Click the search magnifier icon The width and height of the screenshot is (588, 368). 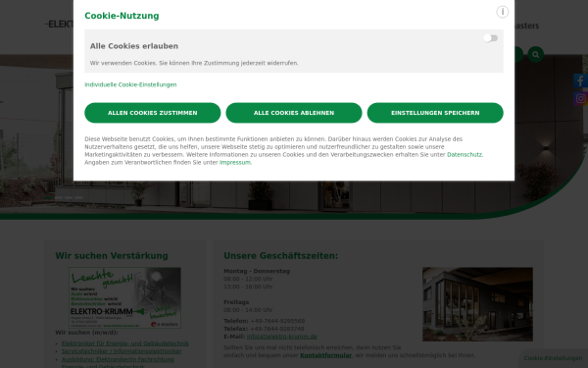[535, 54]
